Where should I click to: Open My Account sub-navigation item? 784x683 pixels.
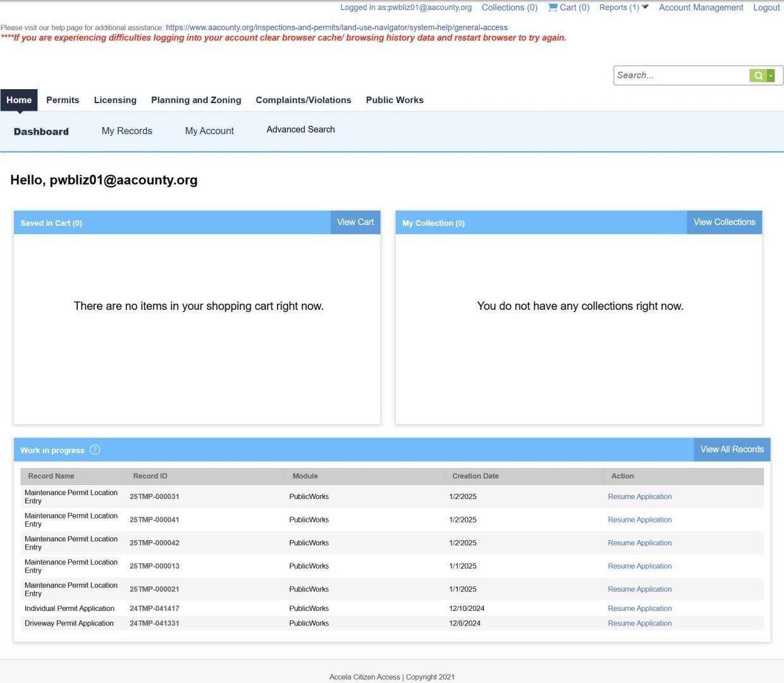coord(209,131)
